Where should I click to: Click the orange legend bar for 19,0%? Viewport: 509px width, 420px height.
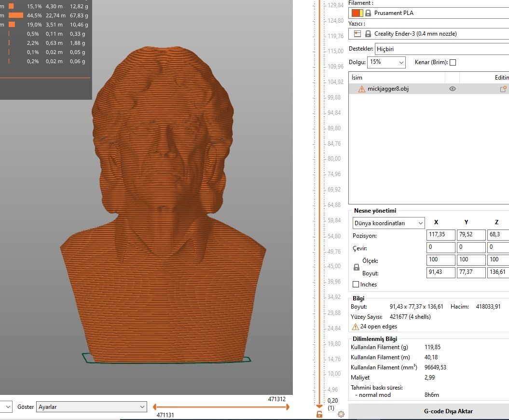coord(12,24)
